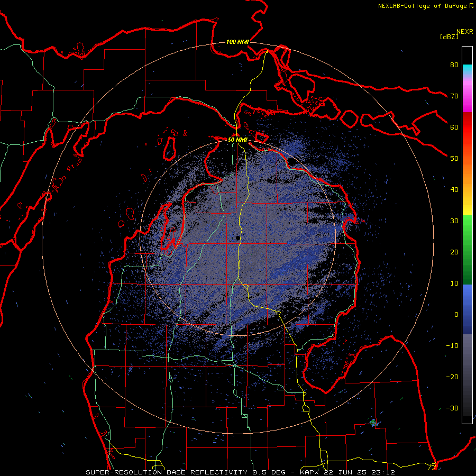Click the 60 value on the dBZ scale
The height and width of the screenshot is (476, 476).
click(454, 127)
